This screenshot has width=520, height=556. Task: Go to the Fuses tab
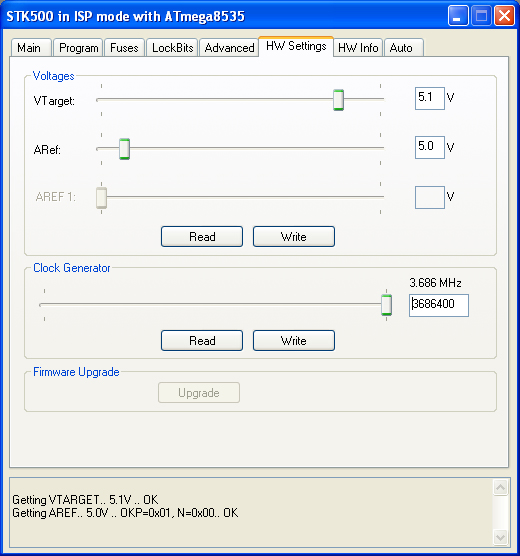click(x=124, y=48)
